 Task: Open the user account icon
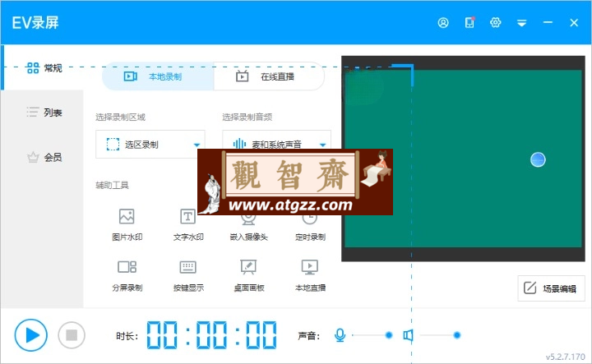[x=443, y=23]
